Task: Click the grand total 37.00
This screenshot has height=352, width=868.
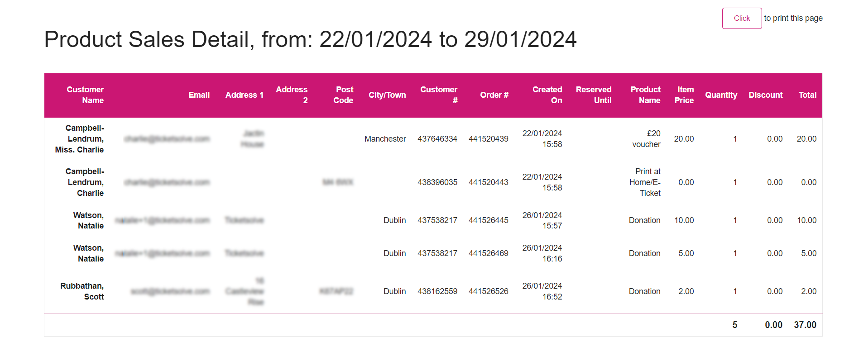Action: pyautogui.click(x=805, y=325)
